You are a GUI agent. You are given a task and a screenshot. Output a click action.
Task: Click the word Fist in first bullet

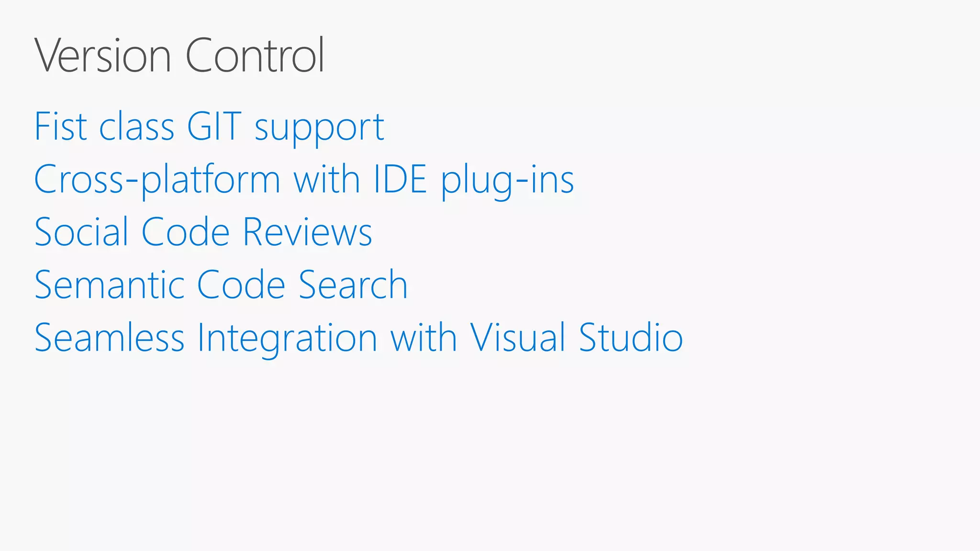coord(61,126)
